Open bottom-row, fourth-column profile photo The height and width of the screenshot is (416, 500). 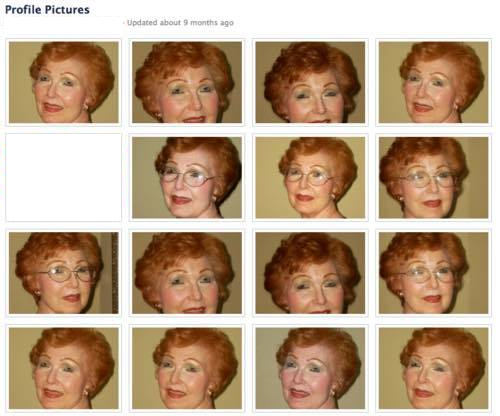(x=434, y=368)
